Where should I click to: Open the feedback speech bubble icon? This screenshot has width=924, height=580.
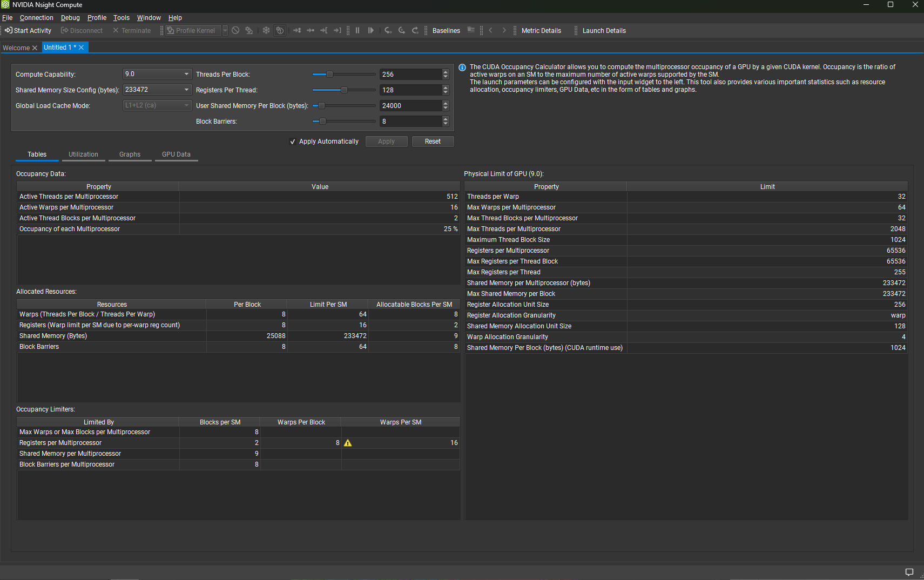click(x=909, y=572)
